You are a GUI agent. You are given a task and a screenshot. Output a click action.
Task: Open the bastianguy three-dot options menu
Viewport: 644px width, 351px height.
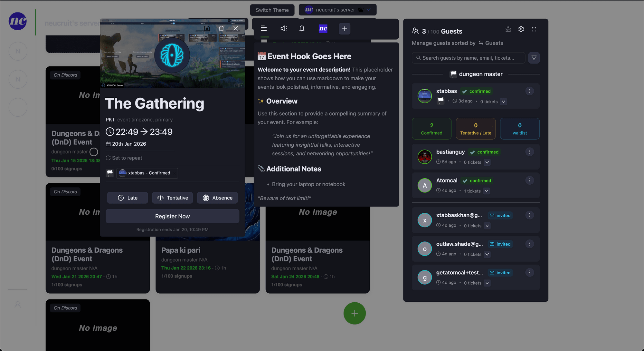click(x=530, y=152)
